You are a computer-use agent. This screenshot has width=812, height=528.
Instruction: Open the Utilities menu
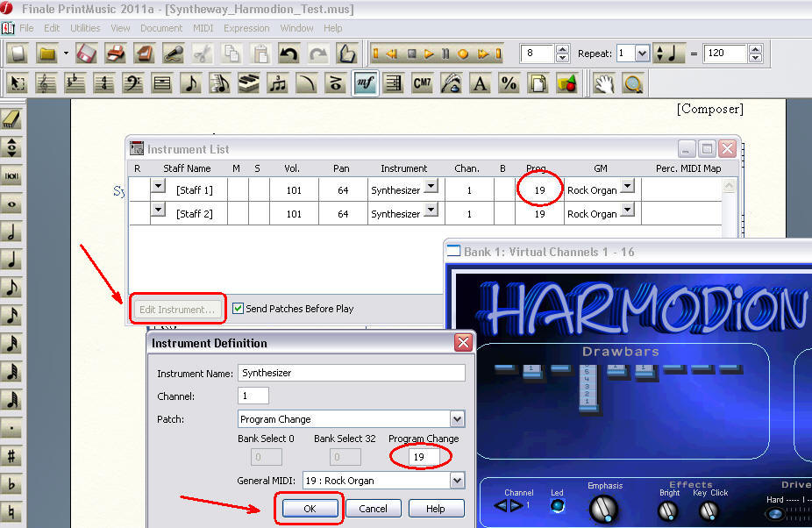(85, 28)
